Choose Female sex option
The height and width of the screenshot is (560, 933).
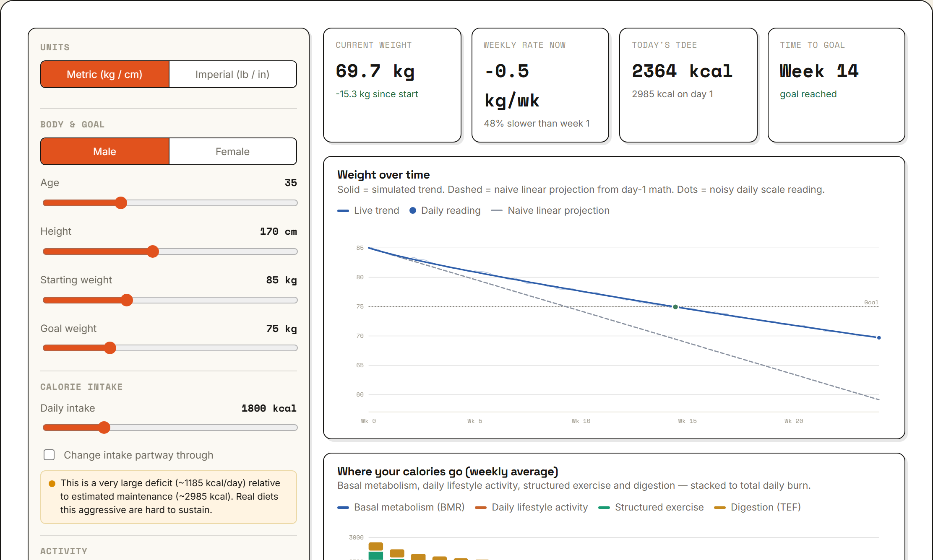(x=232, y=151)
